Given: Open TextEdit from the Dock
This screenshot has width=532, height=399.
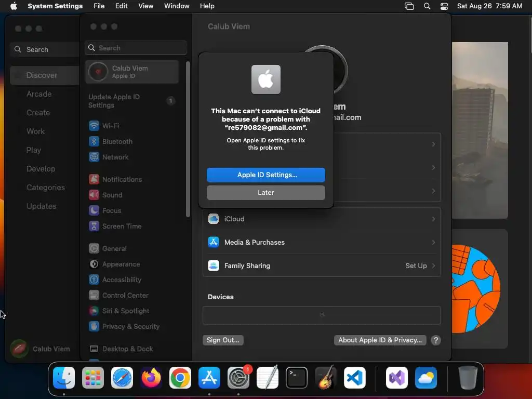Looking at the screenshot, I should 268,378.
